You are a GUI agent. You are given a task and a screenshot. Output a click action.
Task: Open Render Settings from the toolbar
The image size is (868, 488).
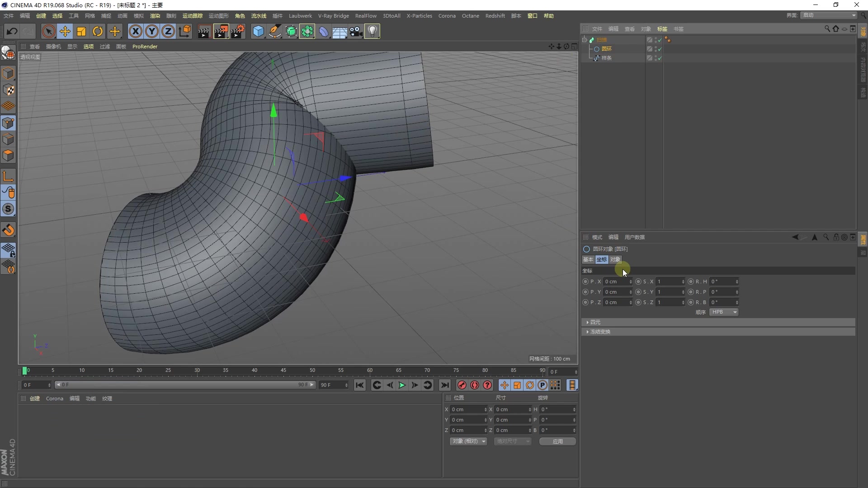tap(238, 31)
